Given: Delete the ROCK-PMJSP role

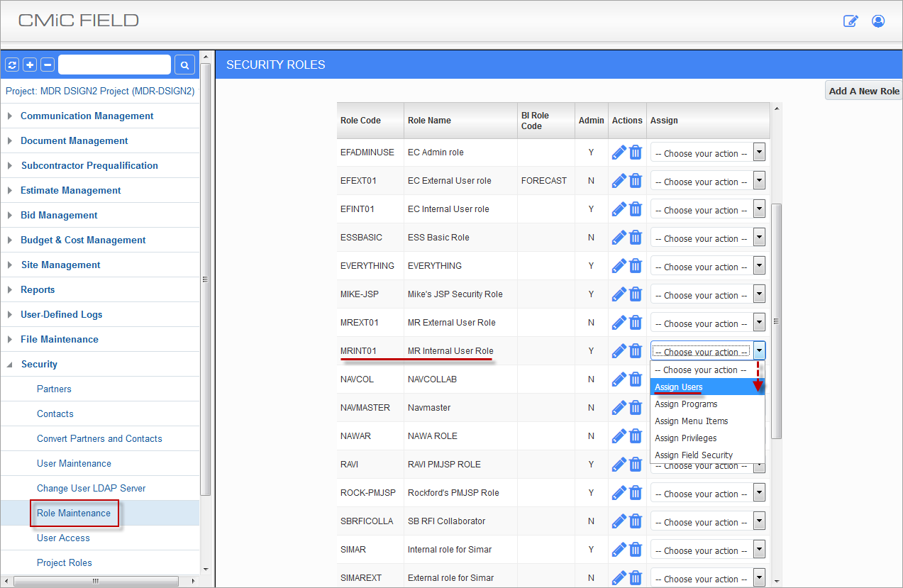Looking at the screenshot, I should pyautogui.click(x=636, y=493).
